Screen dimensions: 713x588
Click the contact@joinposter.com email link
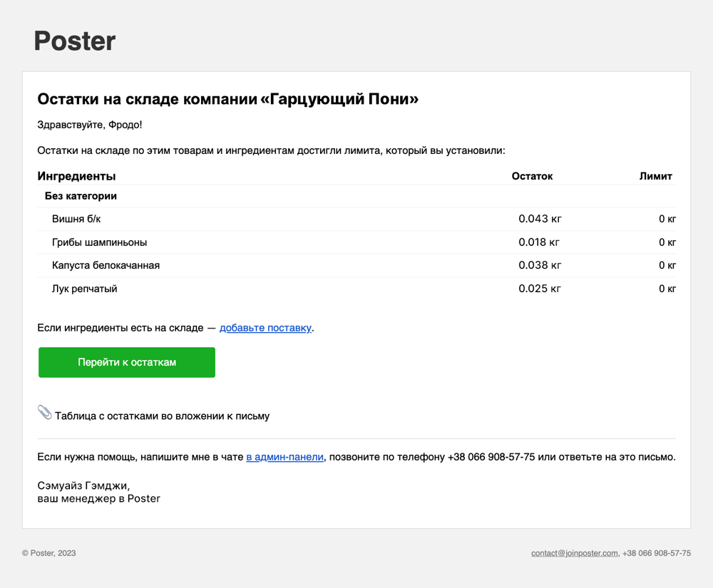[x=574, y=553]
